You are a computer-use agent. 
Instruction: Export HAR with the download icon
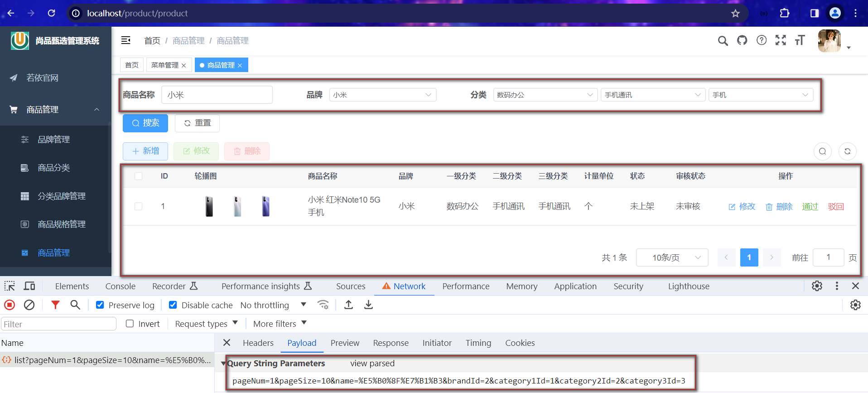[x=368, y=305]
